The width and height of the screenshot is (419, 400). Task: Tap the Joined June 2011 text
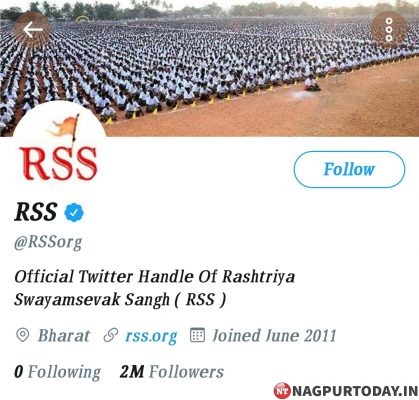(274, 336)
